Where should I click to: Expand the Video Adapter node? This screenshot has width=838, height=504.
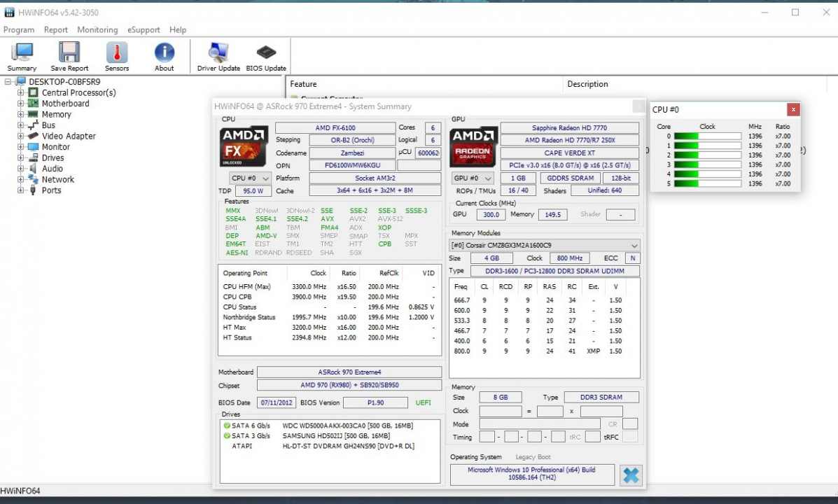pyautogui.click(x=20, y=136)
